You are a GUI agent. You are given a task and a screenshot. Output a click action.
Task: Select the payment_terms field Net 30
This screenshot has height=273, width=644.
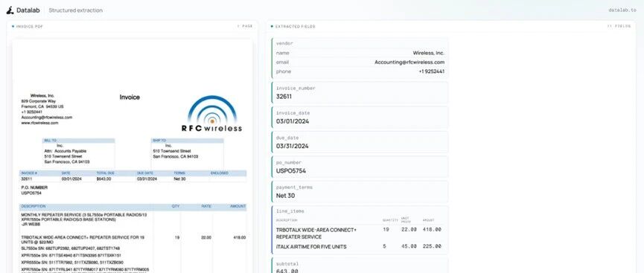360,191
